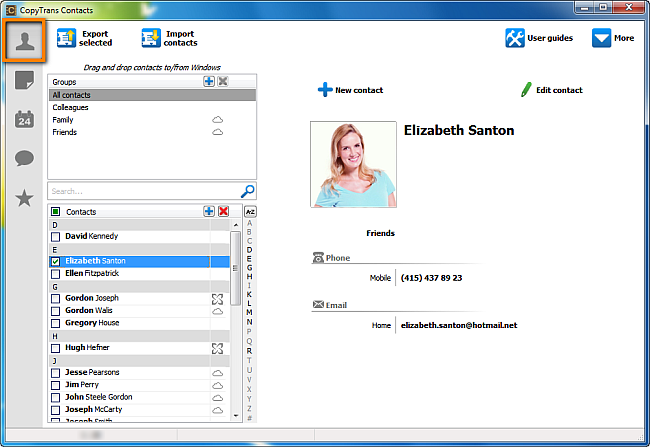Click the contacts list scroll up arrow
650x447 pixels.
tap(236, 225)
